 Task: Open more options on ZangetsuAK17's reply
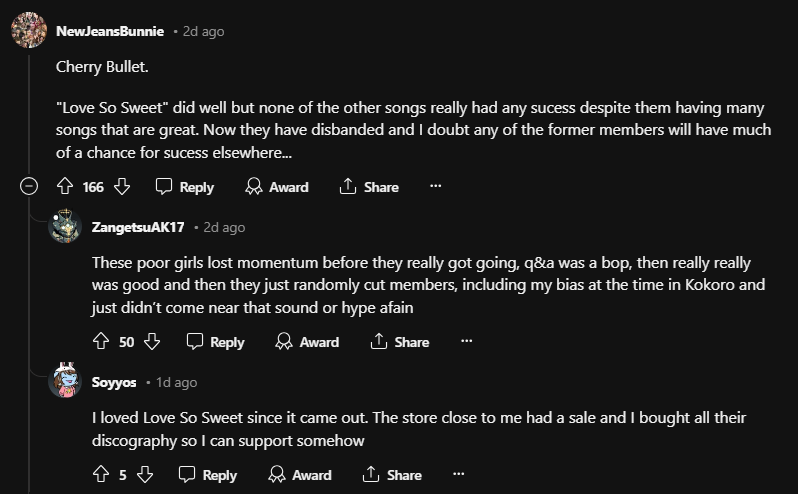pyautogui.click(x=466, y=342)
